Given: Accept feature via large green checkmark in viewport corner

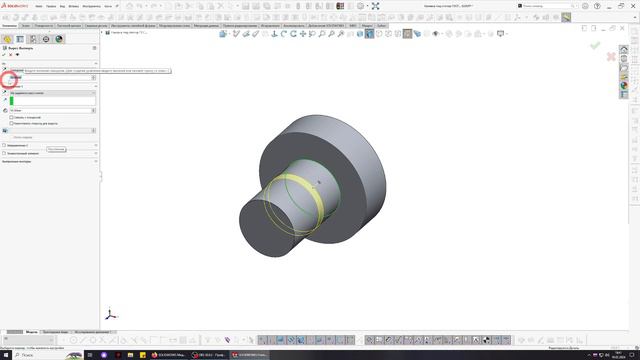Looking at the screenshot, I should tap(595, 45).
